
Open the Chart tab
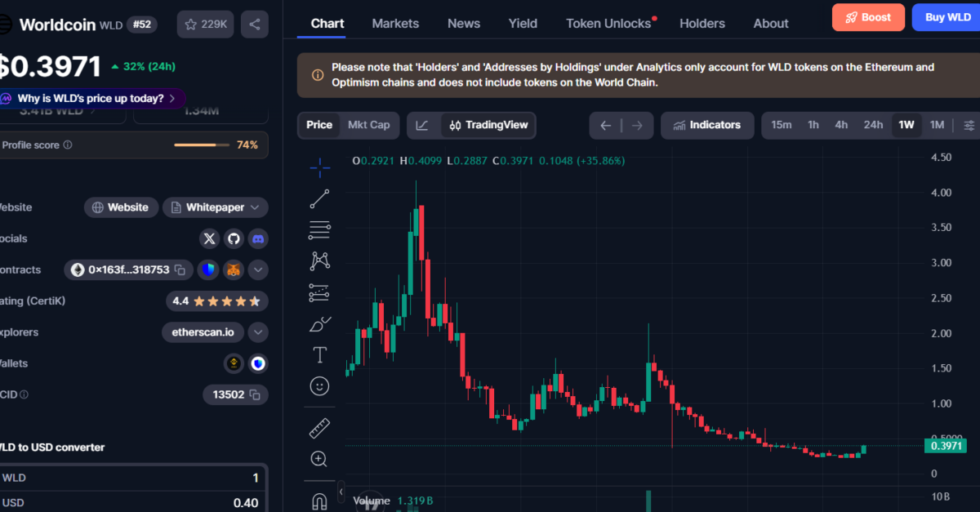click(327, 24)
